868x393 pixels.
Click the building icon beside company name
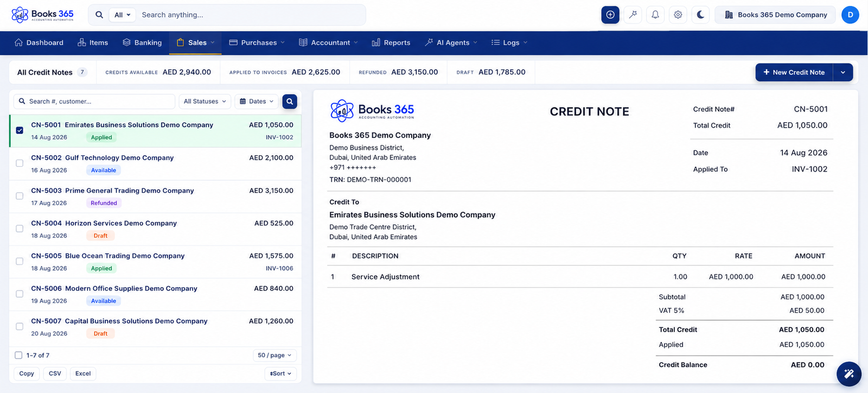point(729,15)
